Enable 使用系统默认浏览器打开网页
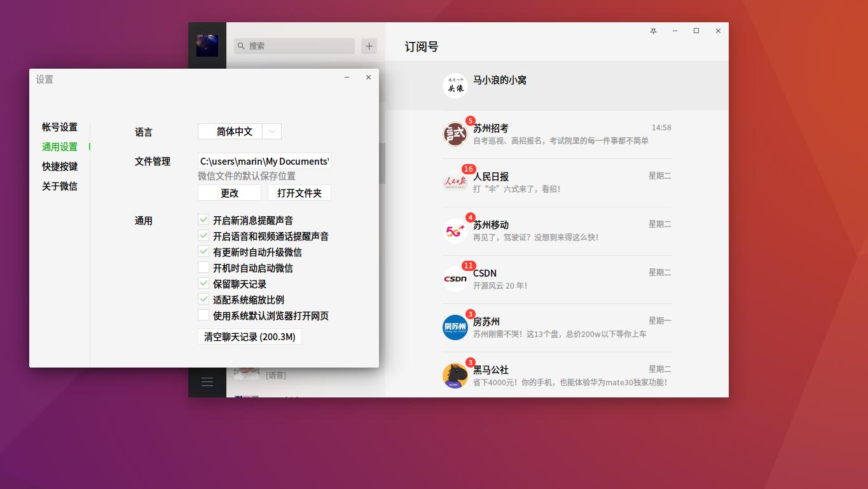The width and height of the screenshot is (868, 489). tap(203, 315)
